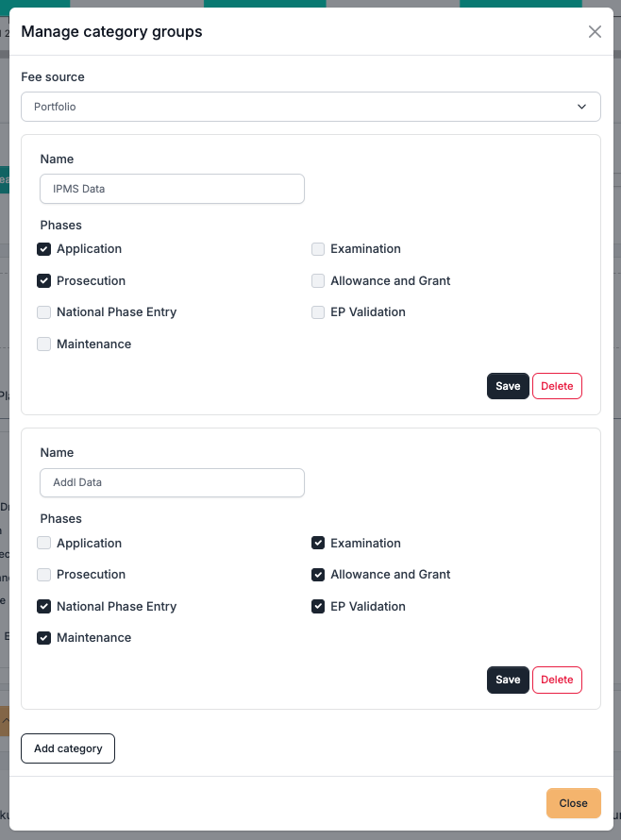Dismiss the dialog using the X icon
The image size is (621, 840).
[595, 31]
